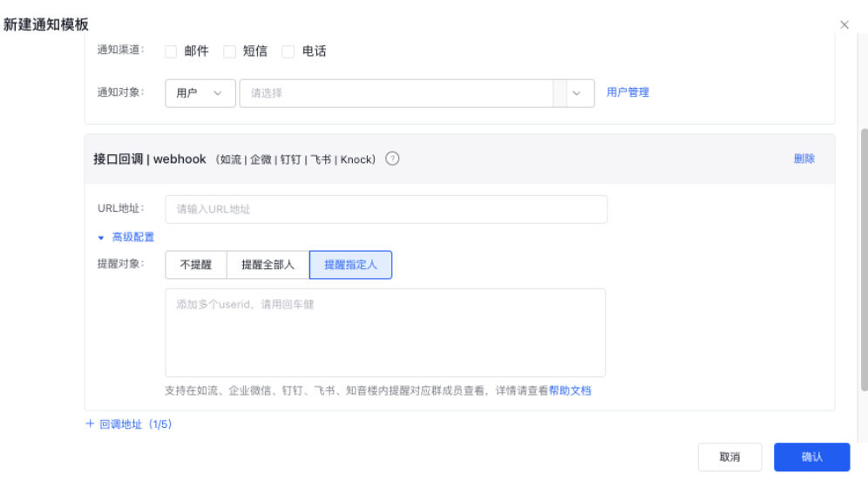This screenshot has height=488, width=868.
Task: Click 删除 to remove webhook section
Action: pyautogui.click(x=804, y=159)
